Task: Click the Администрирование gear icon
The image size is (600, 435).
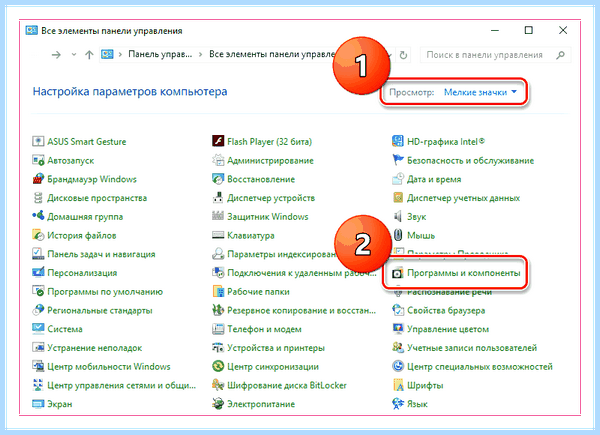Action: point(218,160)
